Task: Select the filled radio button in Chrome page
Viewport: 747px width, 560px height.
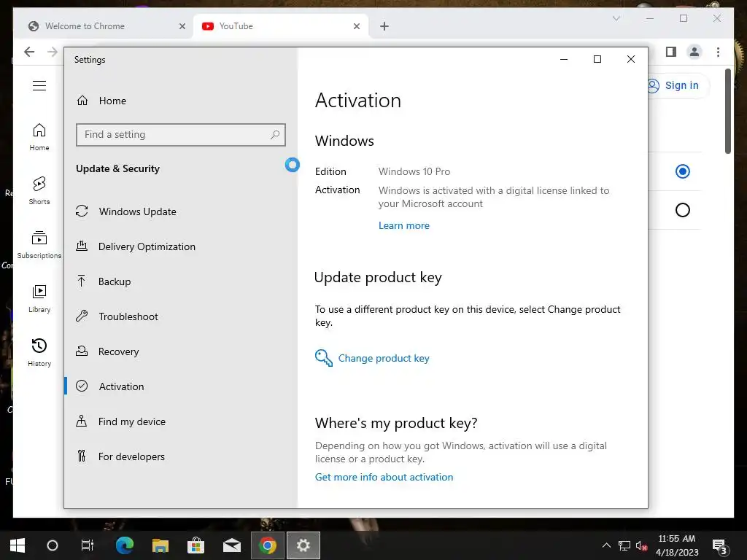Action: (683, 171)
